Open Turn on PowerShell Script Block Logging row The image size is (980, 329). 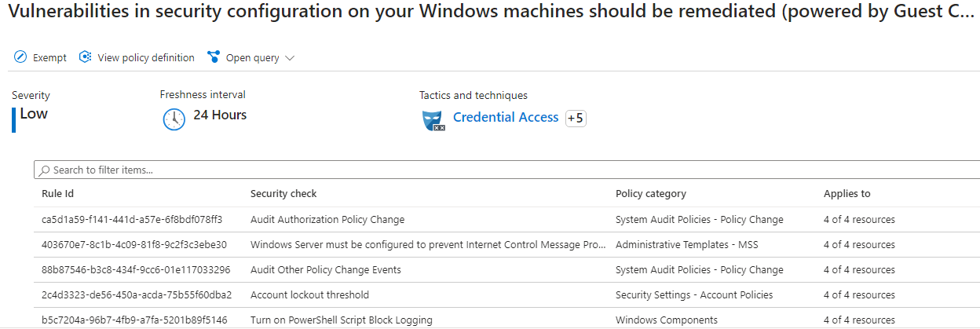(x=507, y=319)
